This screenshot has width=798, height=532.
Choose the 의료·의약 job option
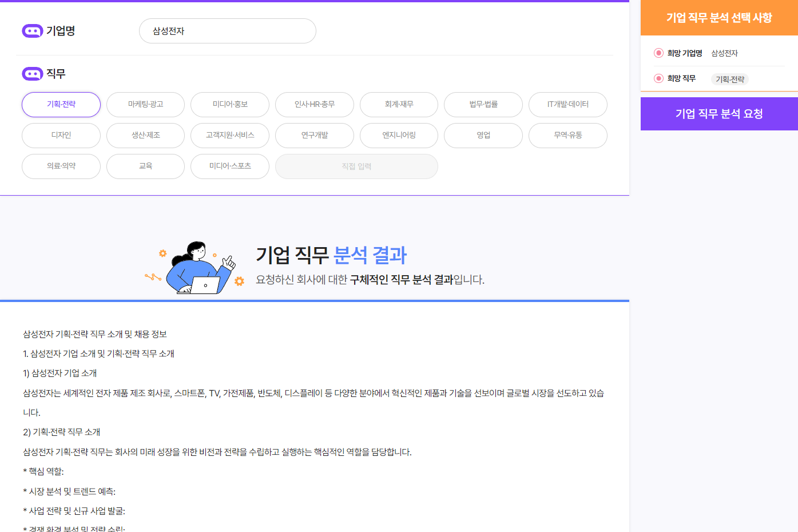pyautogui.click(x=61, y=166)
